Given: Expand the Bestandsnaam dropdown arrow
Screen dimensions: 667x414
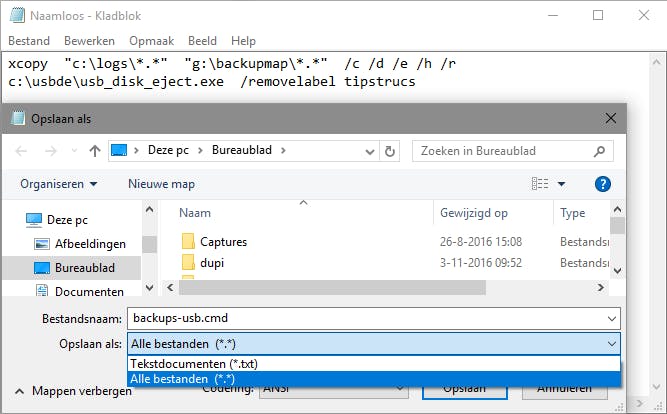Looking at the screenshot, I should tap(611, 318).
